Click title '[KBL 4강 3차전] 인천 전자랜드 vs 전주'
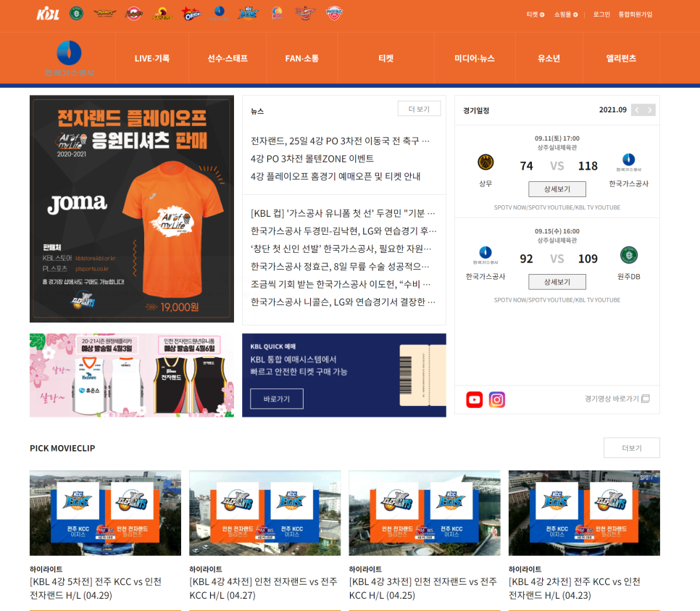The width and height of the screenshot is (700, 611). click(422, 589)
